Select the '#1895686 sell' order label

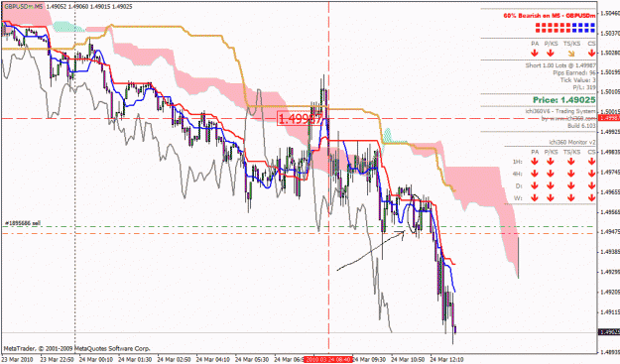point(23,223)
